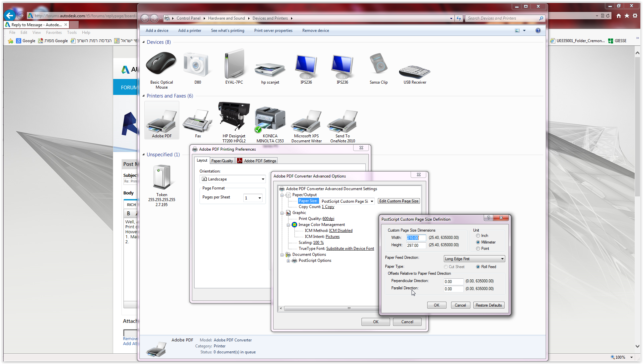The image size is (643, 364).
Task: Open the Paper Feed Direction dropdown
Action: point(474,259)
